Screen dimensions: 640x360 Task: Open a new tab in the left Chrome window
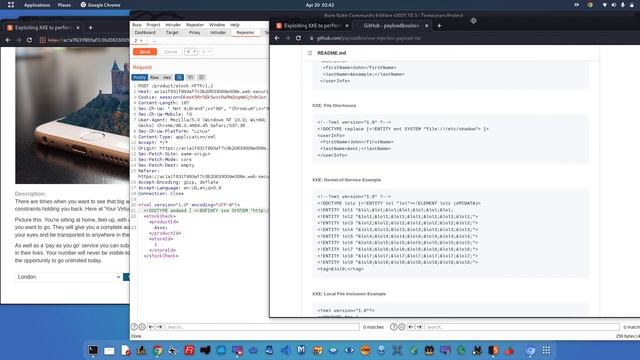click(x=90, y=28)
